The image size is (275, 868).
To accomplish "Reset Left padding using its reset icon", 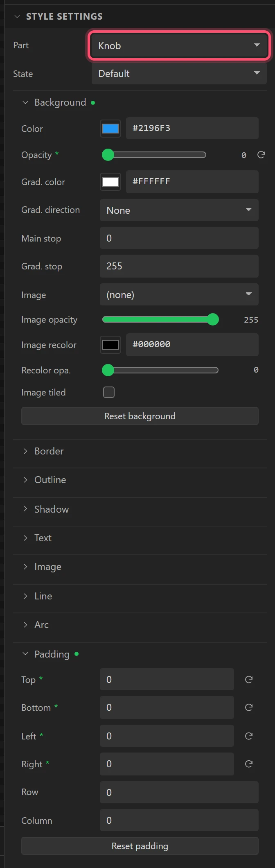I will coord(248,736).
